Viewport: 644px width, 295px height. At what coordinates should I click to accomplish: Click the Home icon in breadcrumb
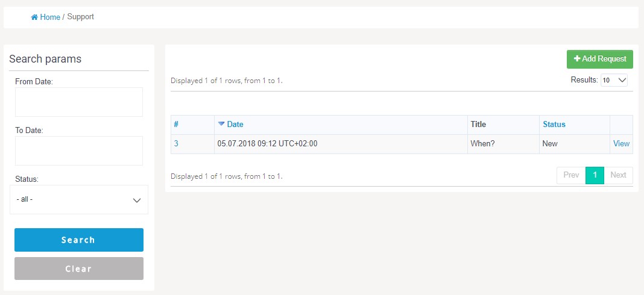34,17
